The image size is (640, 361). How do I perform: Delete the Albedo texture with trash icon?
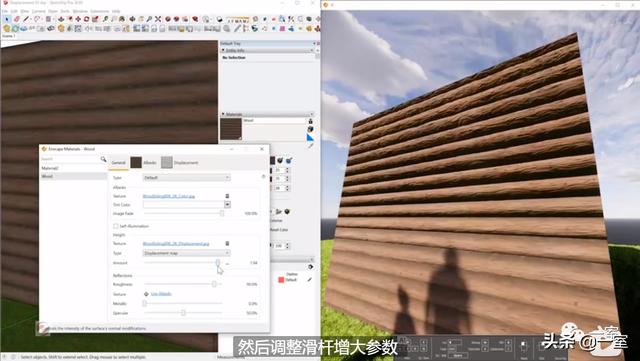click(227, 196)
